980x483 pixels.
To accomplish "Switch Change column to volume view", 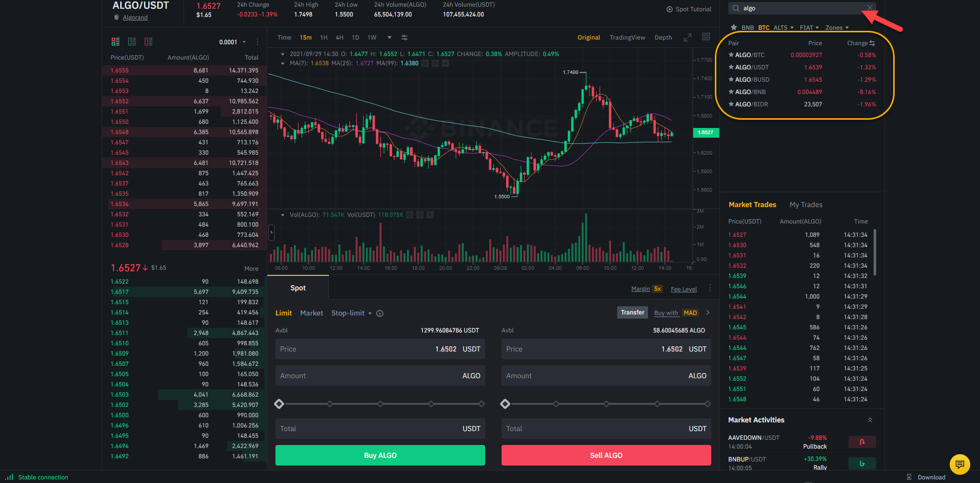I will tap(872, 43).
